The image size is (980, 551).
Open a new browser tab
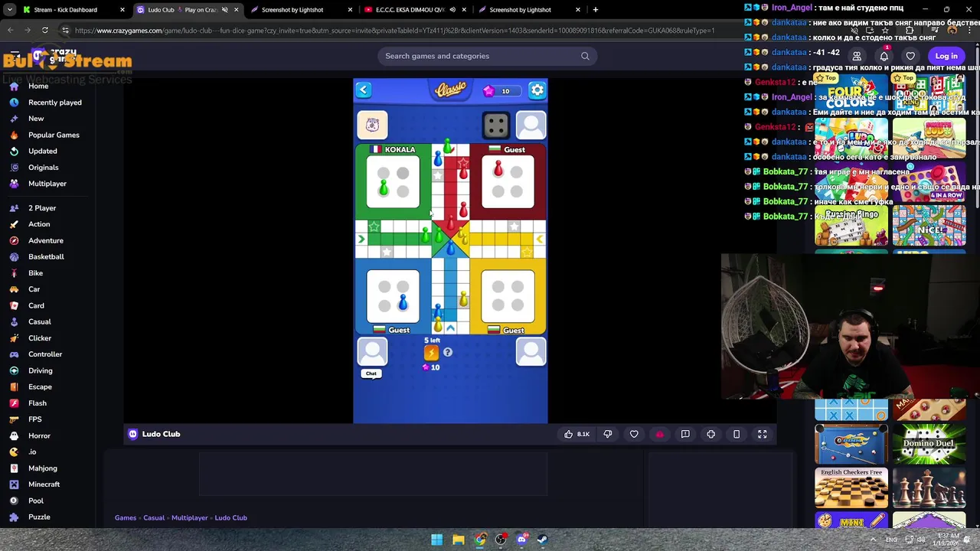596,10
